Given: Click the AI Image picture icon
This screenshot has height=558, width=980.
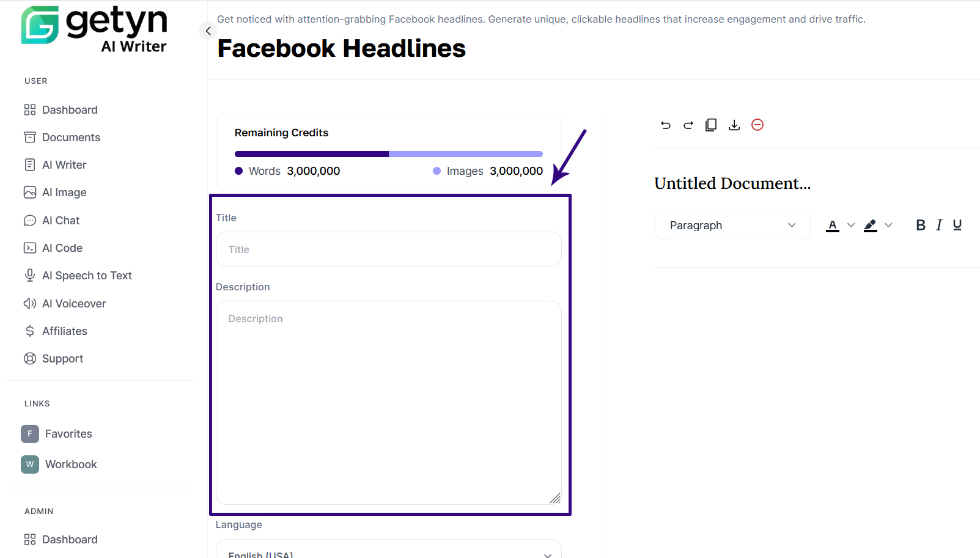Looking at the screenshot, I should coord(30,193).
